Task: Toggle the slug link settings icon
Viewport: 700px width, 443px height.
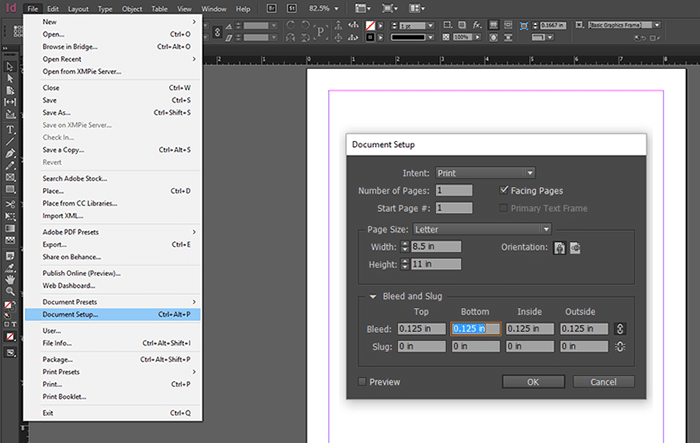Action: pyautogui.click(x=620, y=347)
